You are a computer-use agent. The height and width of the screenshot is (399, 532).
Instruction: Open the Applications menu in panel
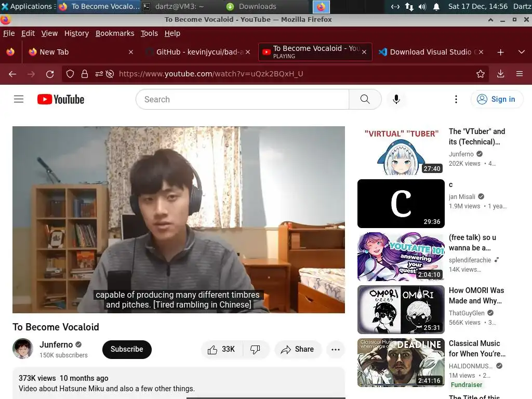point(28,6)
